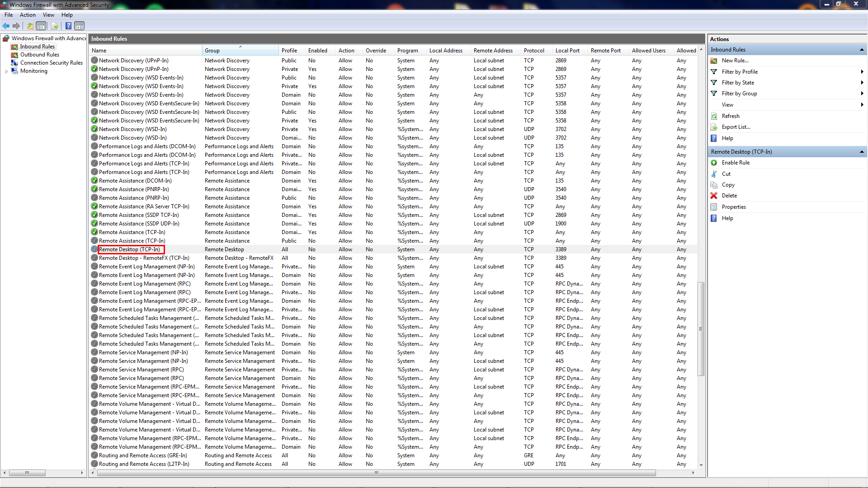Sort rules by the Name column header

[x=146, y=51]
